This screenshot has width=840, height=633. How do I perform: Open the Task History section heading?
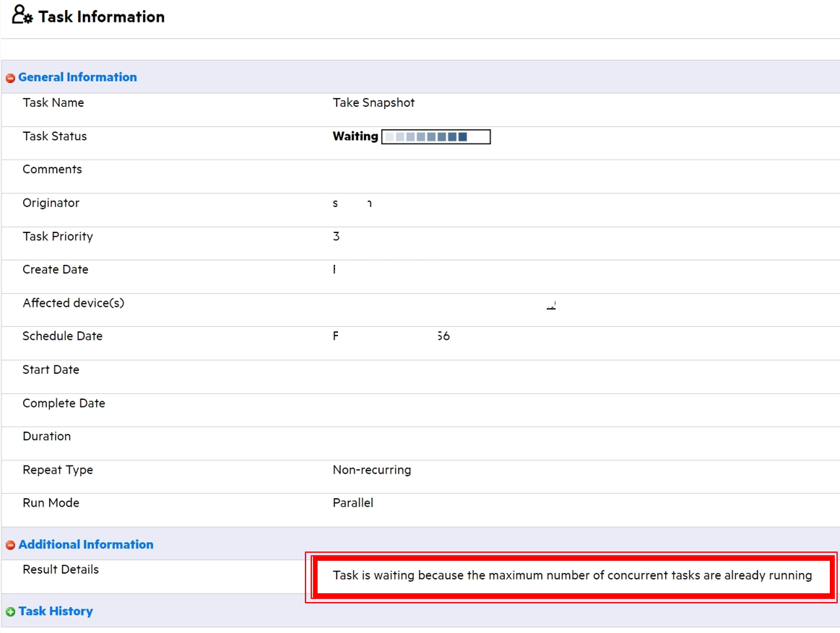click(x=56, y=611)
